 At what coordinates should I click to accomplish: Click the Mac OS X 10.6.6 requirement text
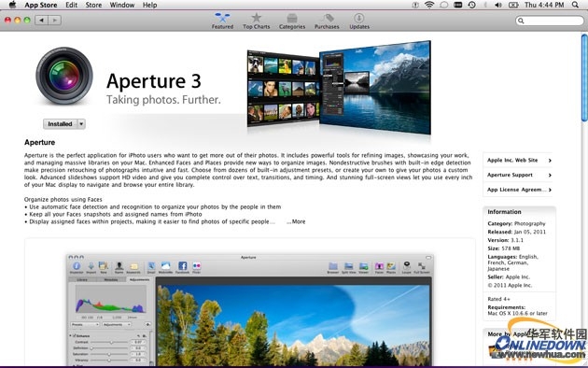(x=517, y=313)
